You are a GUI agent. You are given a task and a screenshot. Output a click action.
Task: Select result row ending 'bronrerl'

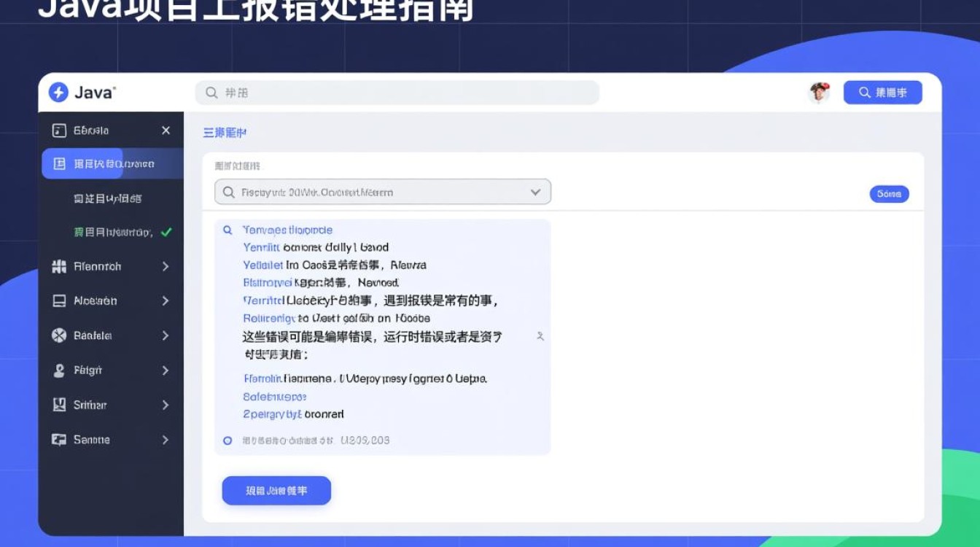[293, 414]
